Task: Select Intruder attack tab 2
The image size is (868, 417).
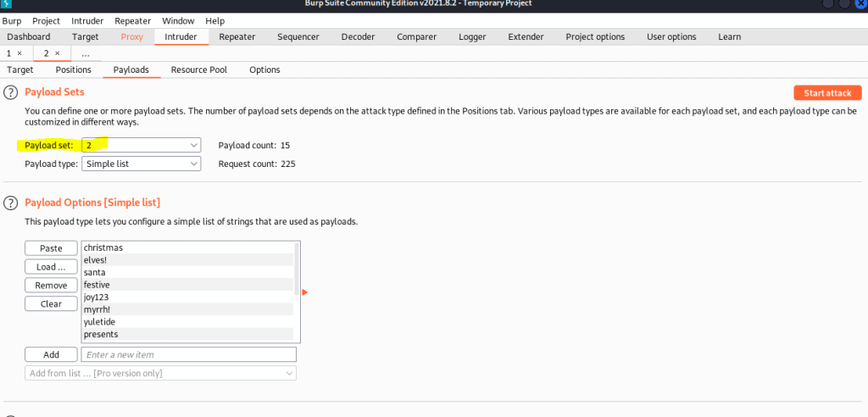Action: pyautogui.click(x=47, y=53)
